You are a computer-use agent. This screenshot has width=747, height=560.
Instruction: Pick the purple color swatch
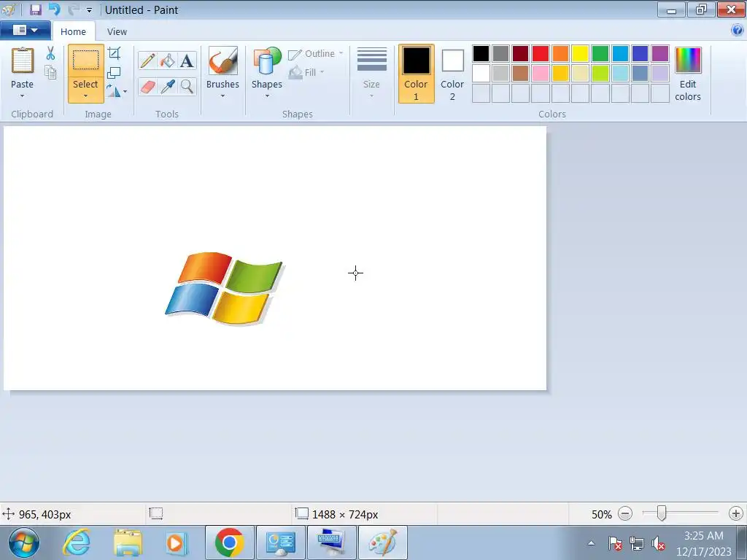click(659, 53)
